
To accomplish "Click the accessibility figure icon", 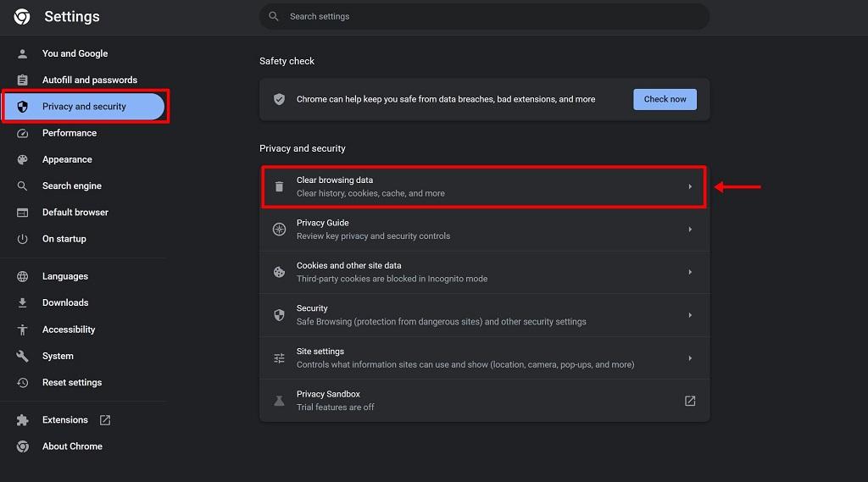I will point(22,330).
